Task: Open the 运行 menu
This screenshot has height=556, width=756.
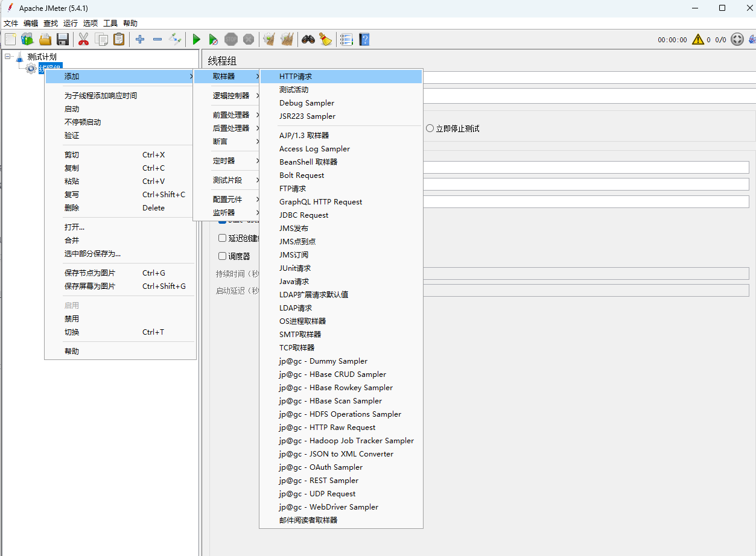Action: [x=71, y=23]
